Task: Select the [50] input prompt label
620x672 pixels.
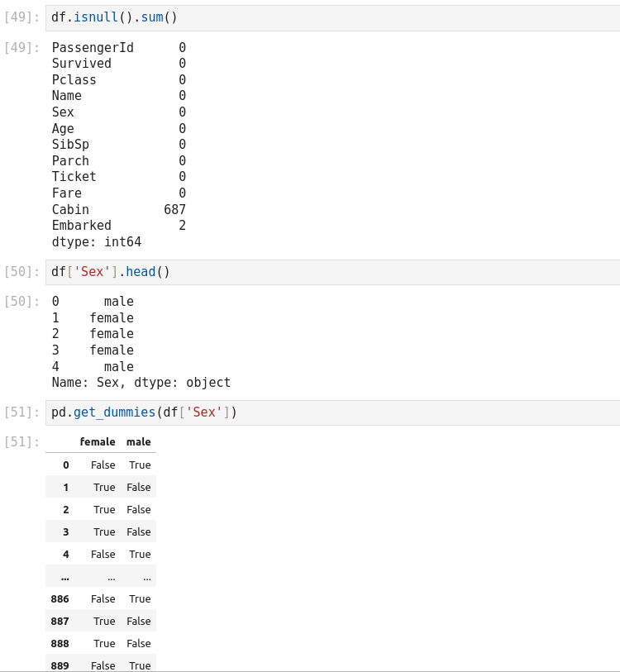Action: [x=22, y=272]
